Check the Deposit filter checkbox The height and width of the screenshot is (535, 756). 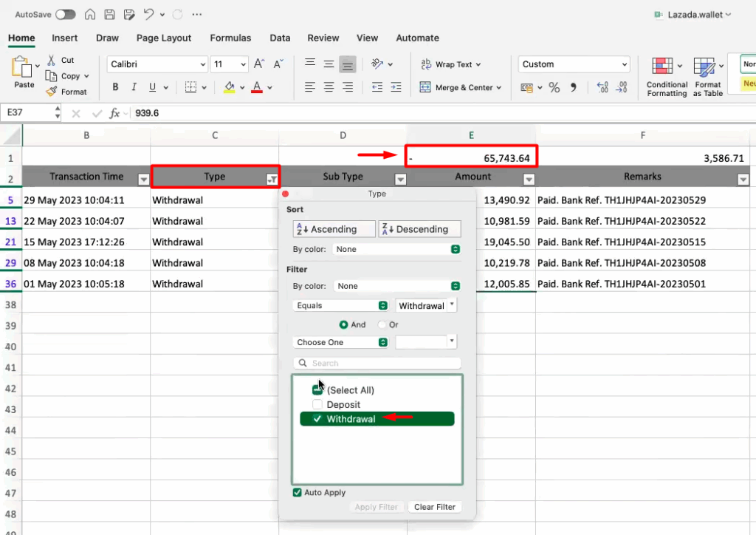pyautogui.click(x=317, y=405)
